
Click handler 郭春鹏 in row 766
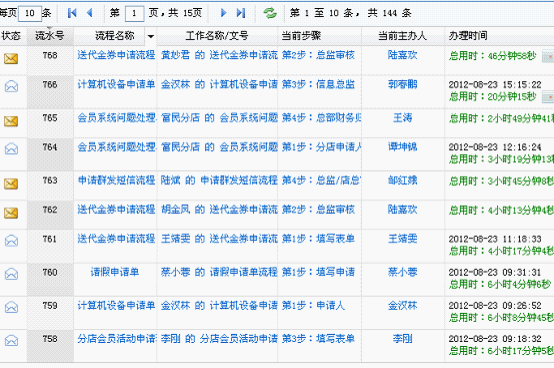point(402,84)
